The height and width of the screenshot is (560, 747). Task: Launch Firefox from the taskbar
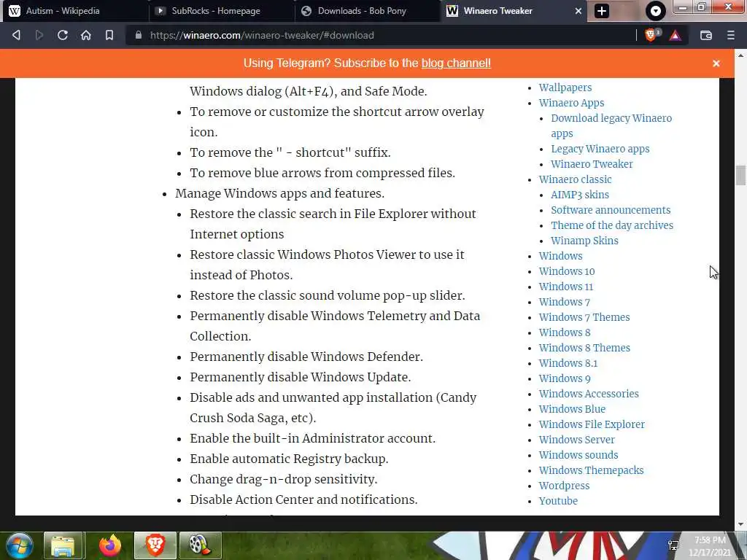[109, 545]
